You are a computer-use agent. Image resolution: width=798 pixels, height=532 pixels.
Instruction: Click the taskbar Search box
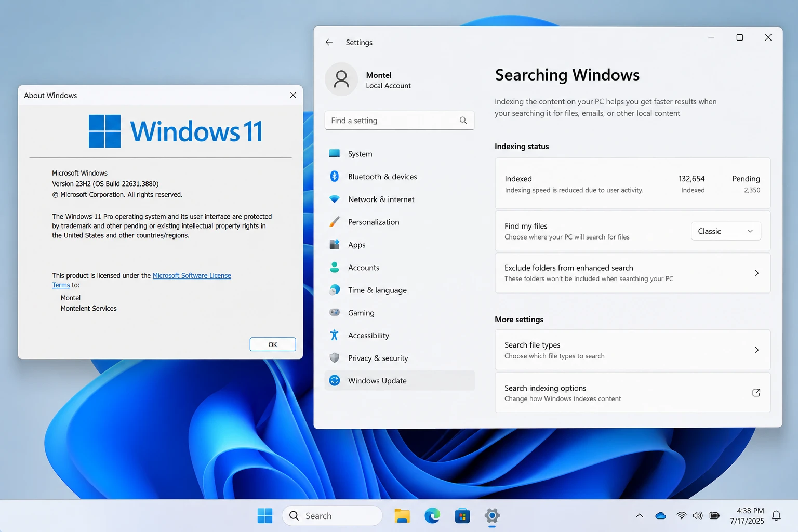click(x=332, y=516)
